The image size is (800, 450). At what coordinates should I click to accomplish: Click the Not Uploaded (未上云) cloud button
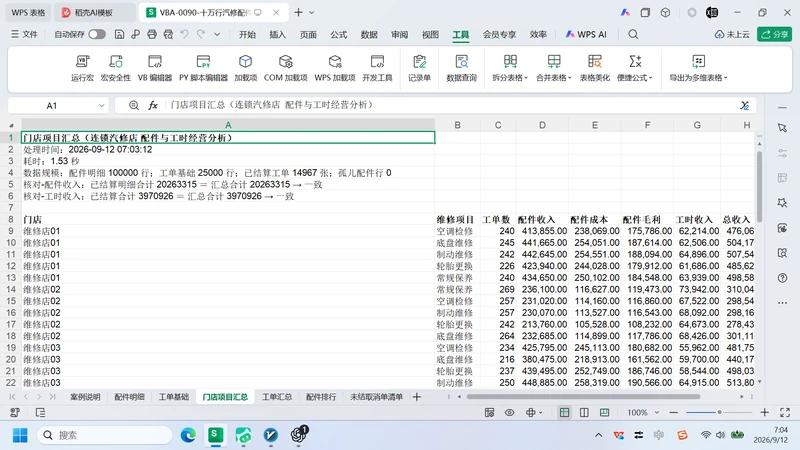(x=732, y=34)
